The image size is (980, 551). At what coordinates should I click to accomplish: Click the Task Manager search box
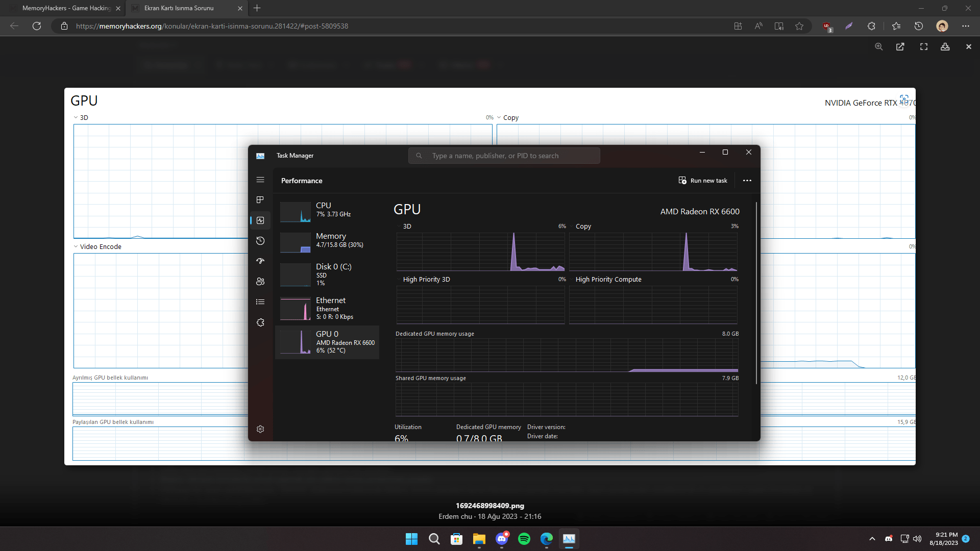[504, 156]
